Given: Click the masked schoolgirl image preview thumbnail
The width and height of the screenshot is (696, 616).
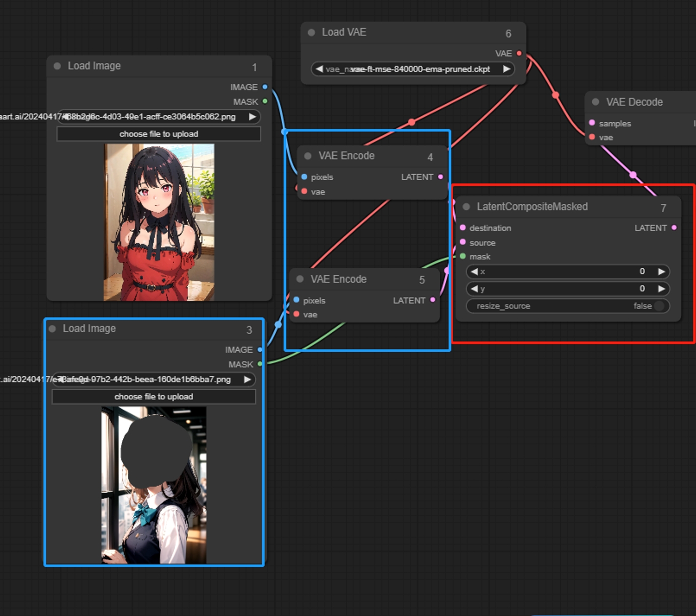Looking at the screenshot, I should tap(153, 485).
